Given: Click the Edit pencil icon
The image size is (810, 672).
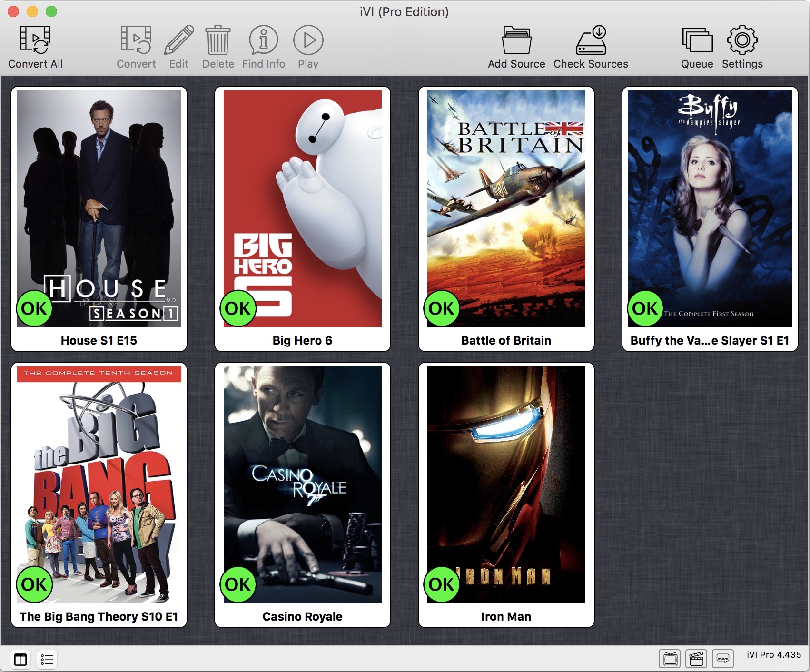Looking at the screenshot, I should click(x=178, y=40).
